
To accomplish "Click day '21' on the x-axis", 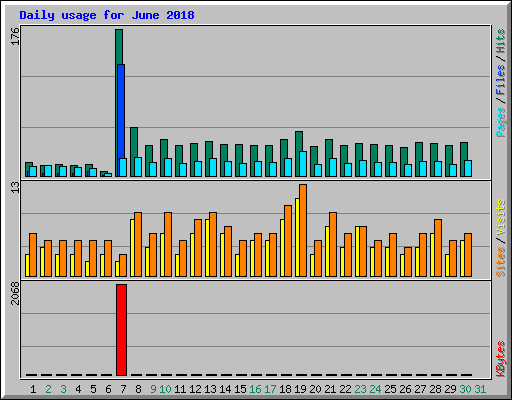I will coord(330,389).
